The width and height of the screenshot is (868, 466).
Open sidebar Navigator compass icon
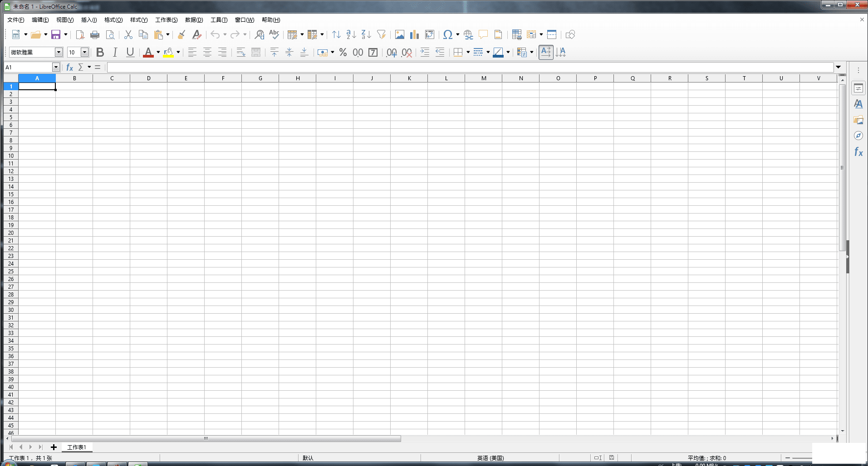coord(858,136)
